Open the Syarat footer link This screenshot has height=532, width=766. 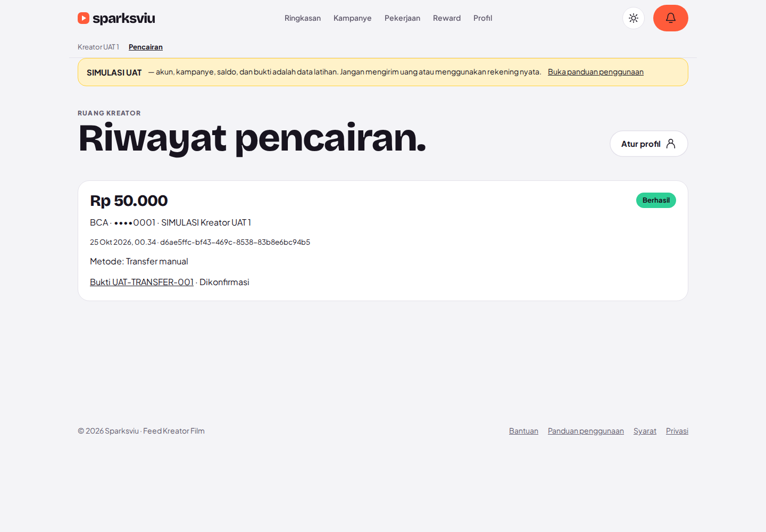[x=645, y=431]
